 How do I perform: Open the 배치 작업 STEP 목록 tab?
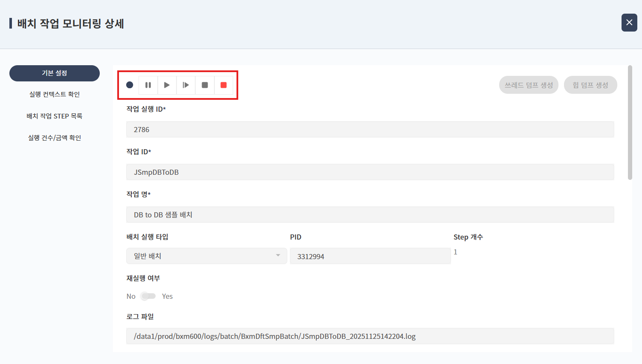[55, 116]
